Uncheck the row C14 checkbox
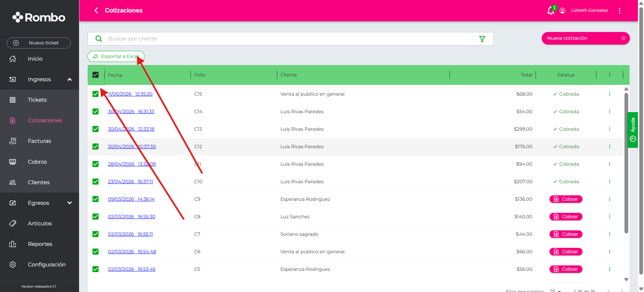Viewport: 644px width, 292px height. (96, 111)
